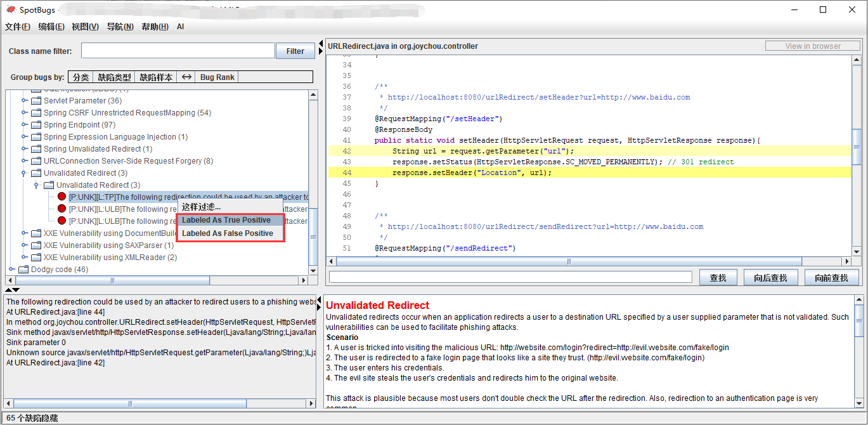
Task: Open the AI menu
Action: (181, 27)
